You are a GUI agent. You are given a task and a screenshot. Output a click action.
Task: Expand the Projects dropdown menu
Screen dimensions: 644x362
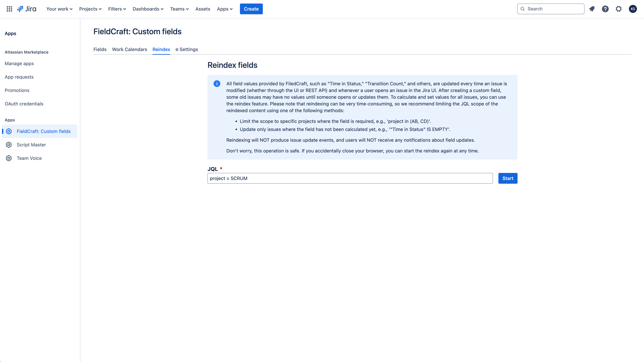pos(90,9)
